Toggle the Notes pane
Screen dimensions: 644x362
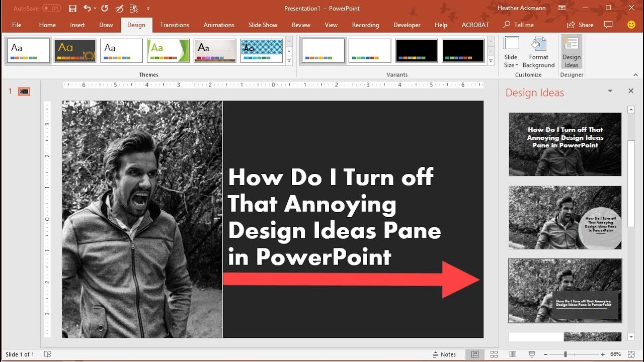coord(444,354)
